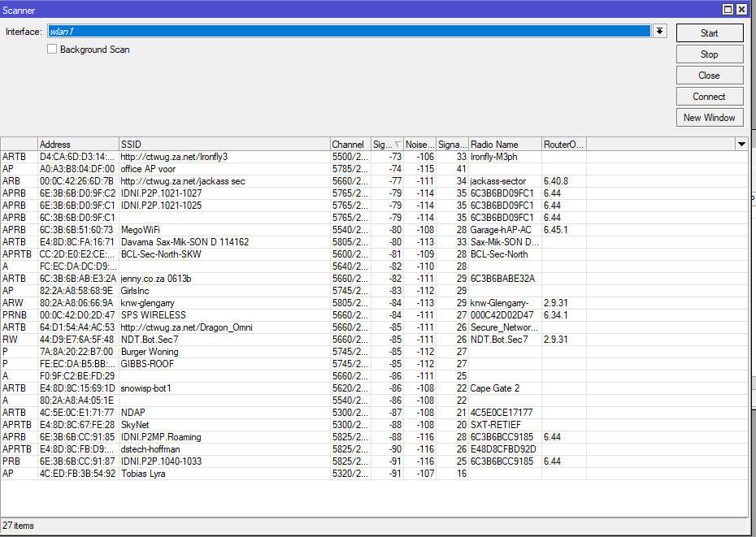756x537 pixels.
Task: Select the SkyNet network
Action: click(x=374, y=425)
